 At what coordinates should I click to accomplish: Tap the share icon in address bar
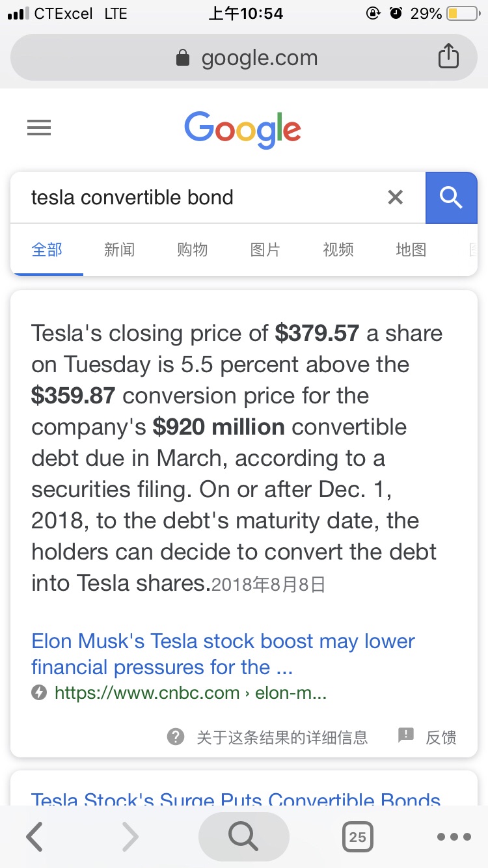448,57
